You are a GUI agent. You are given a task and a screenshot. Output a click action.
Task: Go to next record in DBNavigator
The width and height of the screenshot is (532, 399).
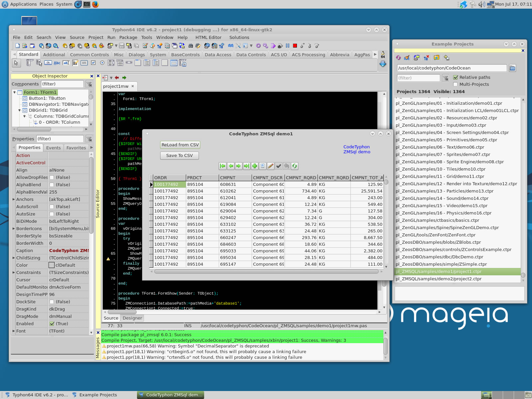(239, 166)
